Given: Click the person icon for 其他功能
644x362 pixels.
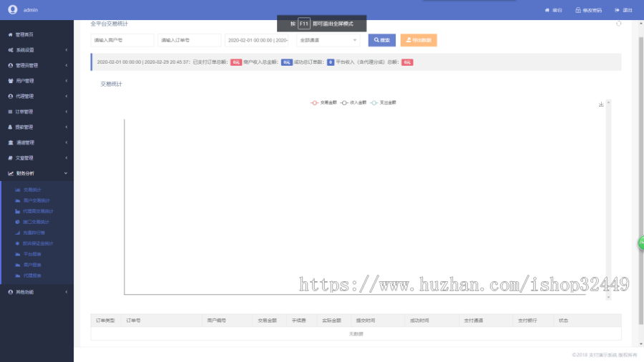Looking at the screenshot, I should (10, 292).
